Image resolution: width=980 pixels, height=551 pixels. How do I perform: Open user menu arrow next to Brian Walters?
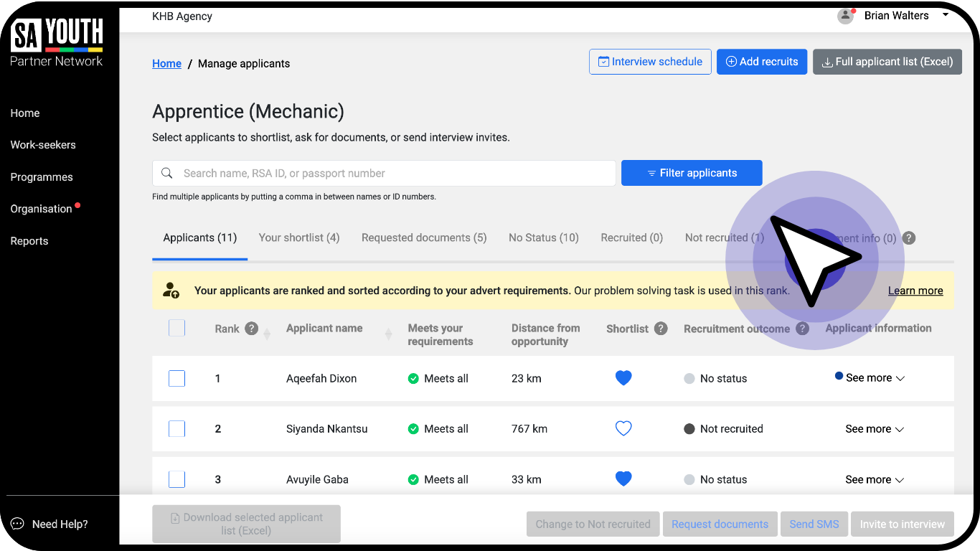point(946,15)
